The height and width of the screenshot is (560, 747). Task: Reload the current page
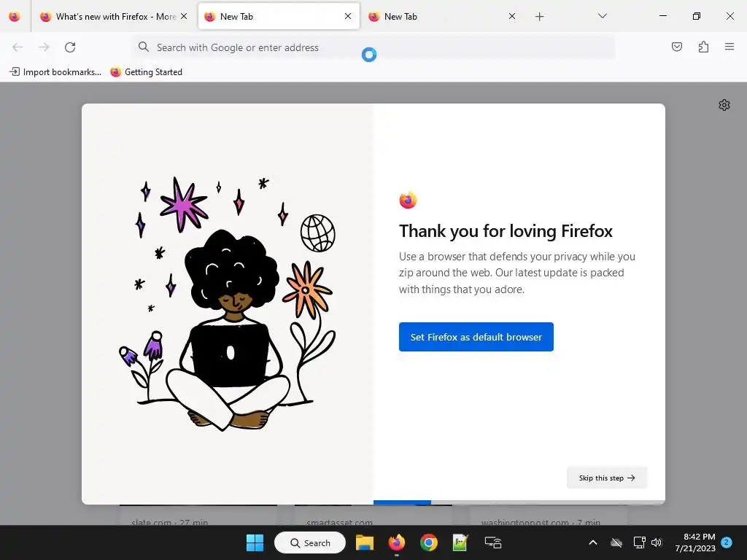pyautogui.click(x=70, y=47)
